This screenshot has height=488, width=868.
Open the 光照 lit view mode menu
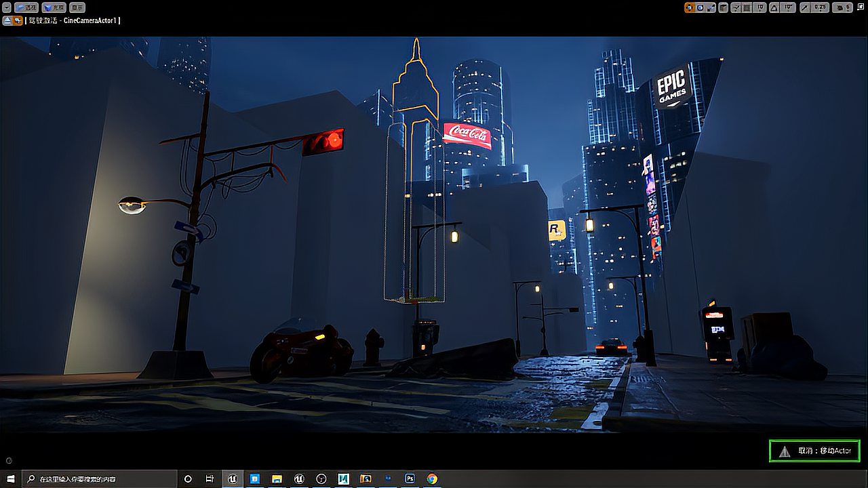(x=54, y=7)
